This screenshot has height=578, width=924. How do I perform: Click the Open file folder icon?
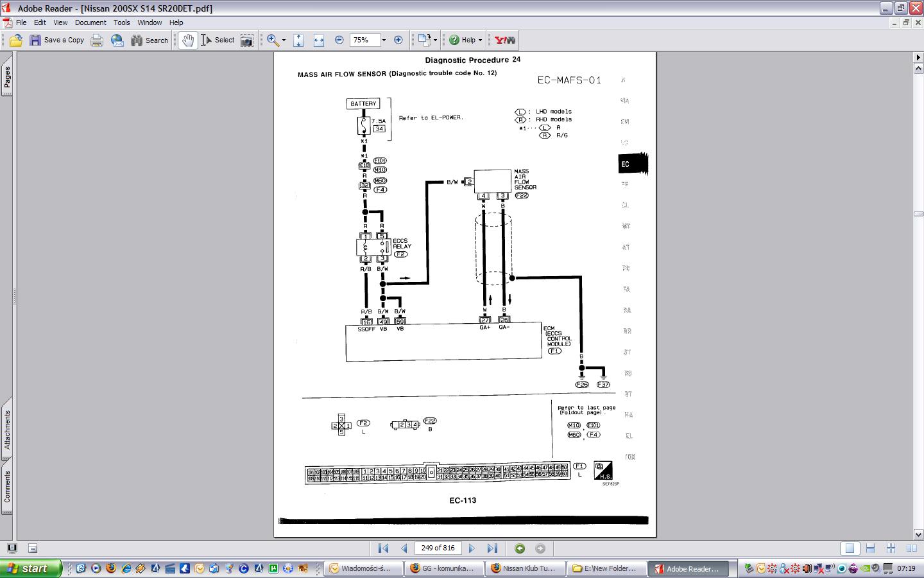tap(16, 40)
